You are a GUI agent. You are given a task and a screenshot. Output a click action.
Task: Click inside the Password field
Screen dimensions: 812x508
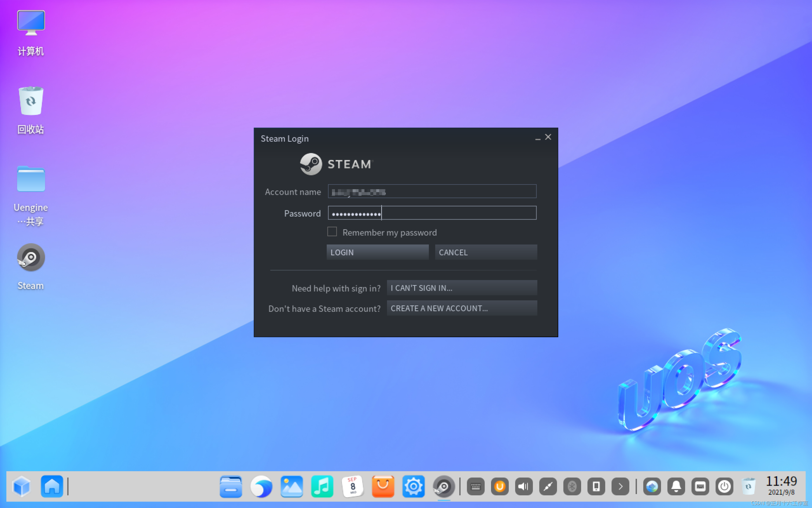coord(432,213)
